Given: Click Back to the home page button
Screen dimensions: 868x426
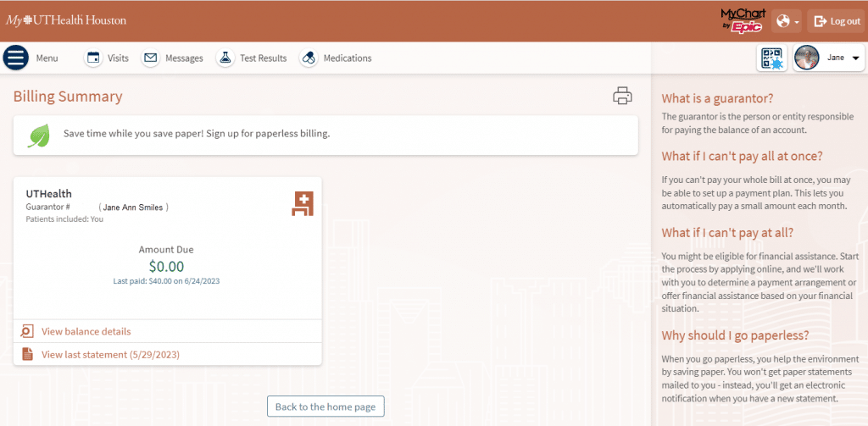Looking at the screenshot, I should 325,407.
